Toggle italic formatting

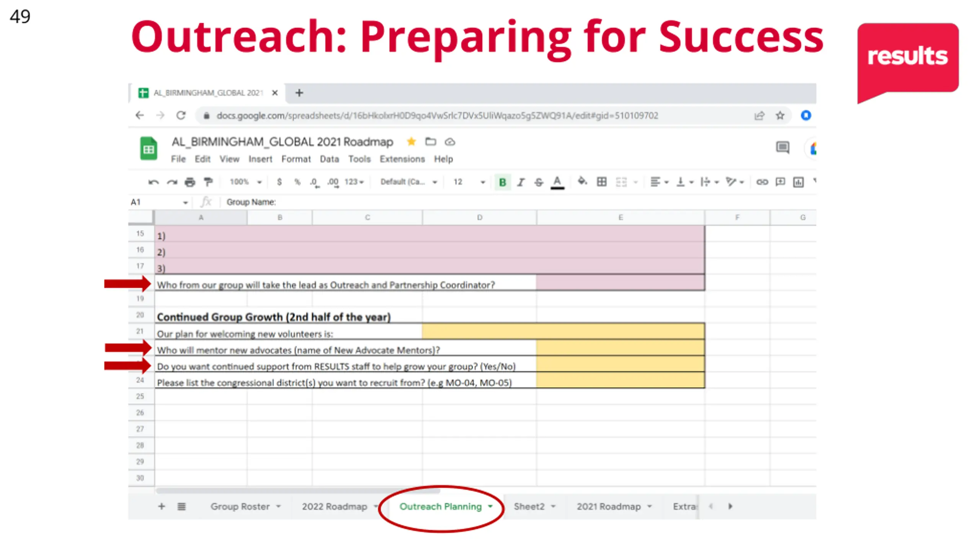coord(521,182)
